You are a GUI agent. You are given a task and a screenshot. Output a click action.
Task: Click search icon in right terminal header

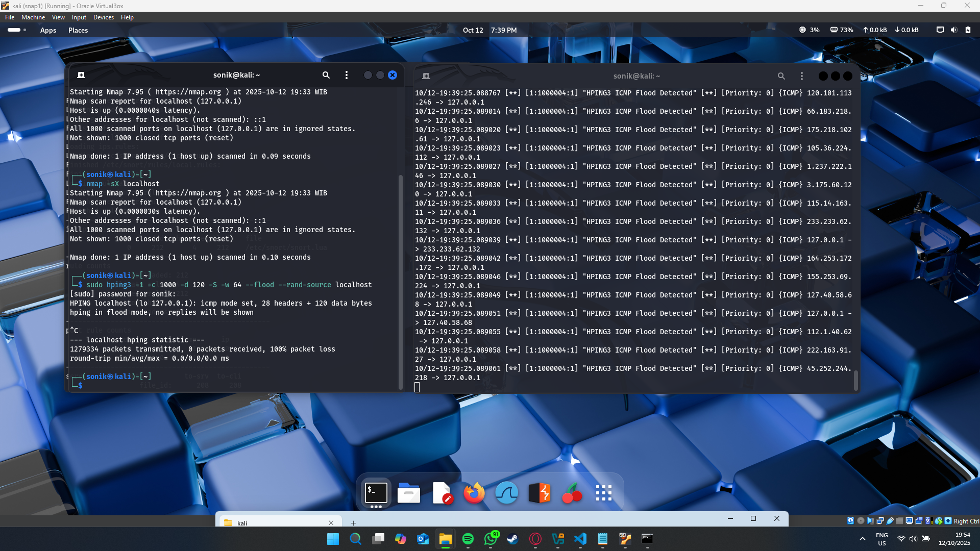(781, 76)
